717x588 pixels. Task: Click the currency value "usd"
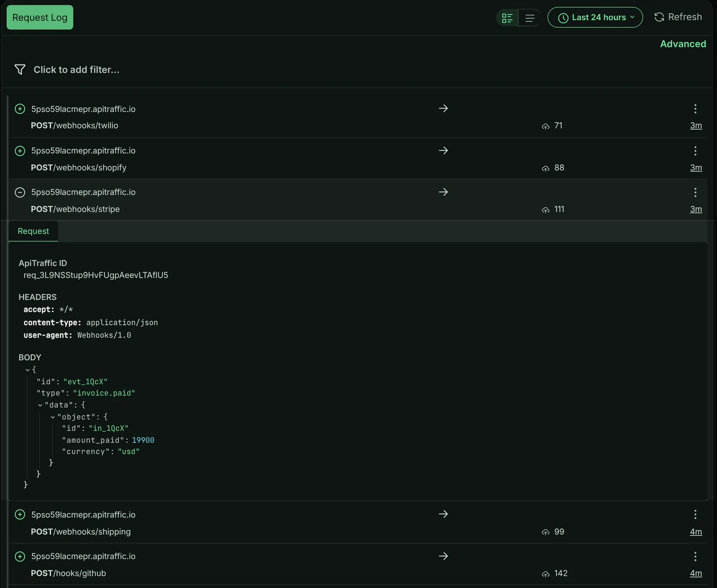(129, 452)
